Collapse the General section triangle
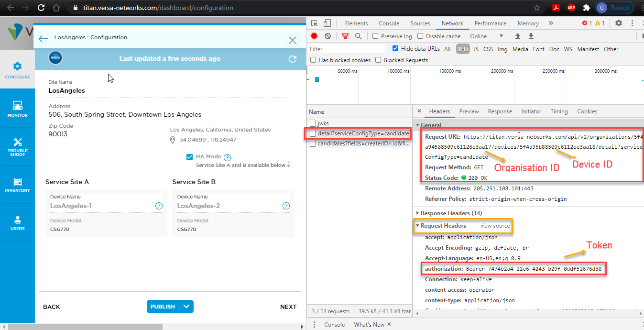Screen dimensions: 644x330 (x=417, y=125)
